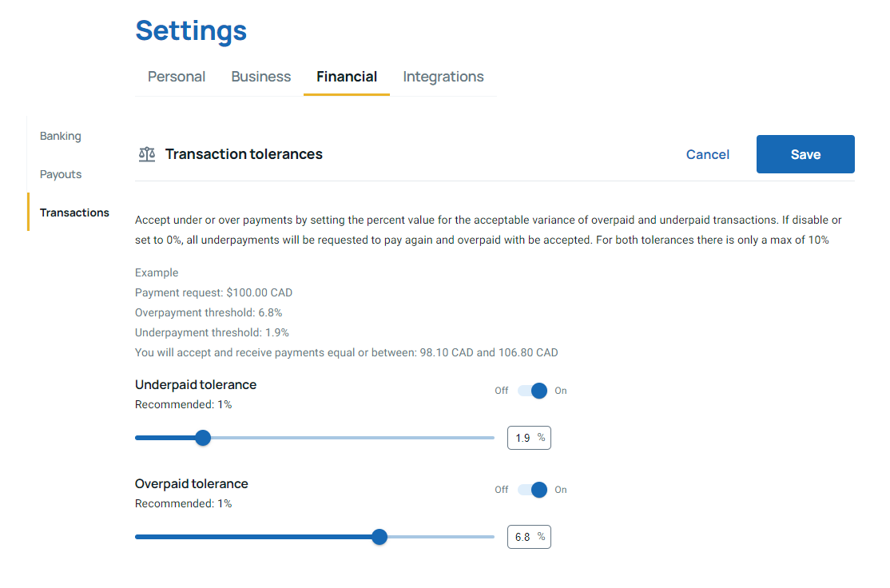890x588 pixels.
Task: Save the tolerance settings
Action: [805, 154]
